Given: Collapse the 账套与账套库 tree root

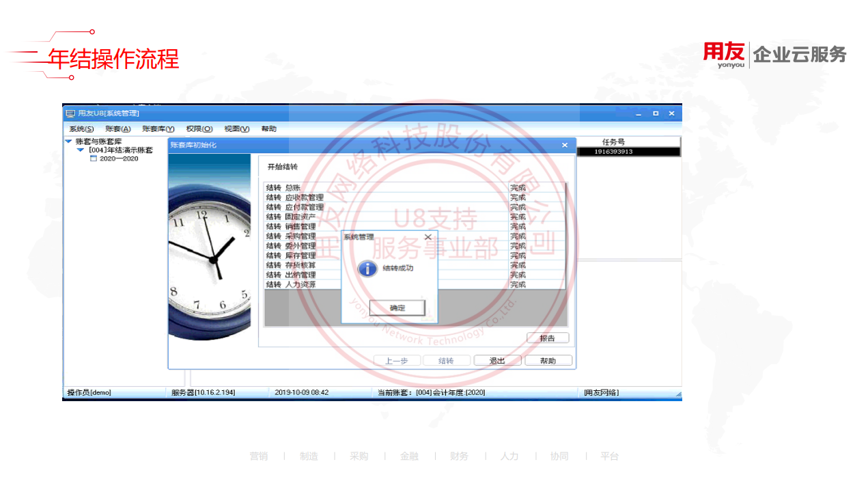Looking at the screenshot, I should (68, 141).
